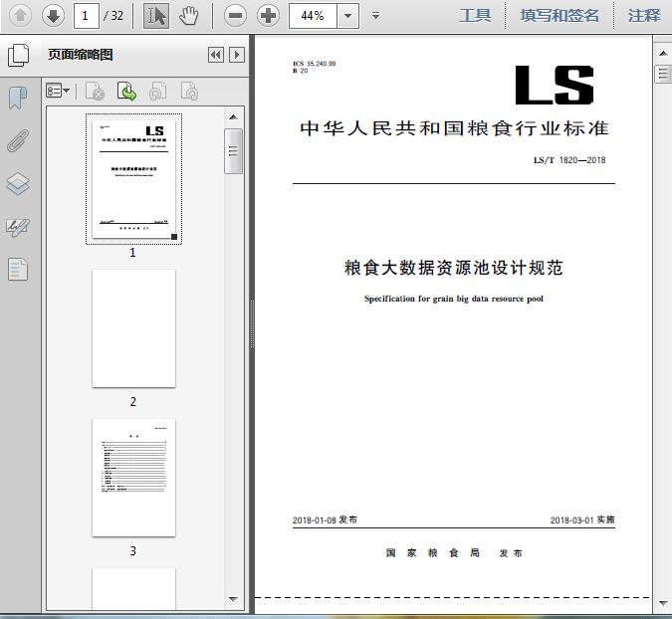
Task: Select the Hand pan tool
Action: point(188,15)
